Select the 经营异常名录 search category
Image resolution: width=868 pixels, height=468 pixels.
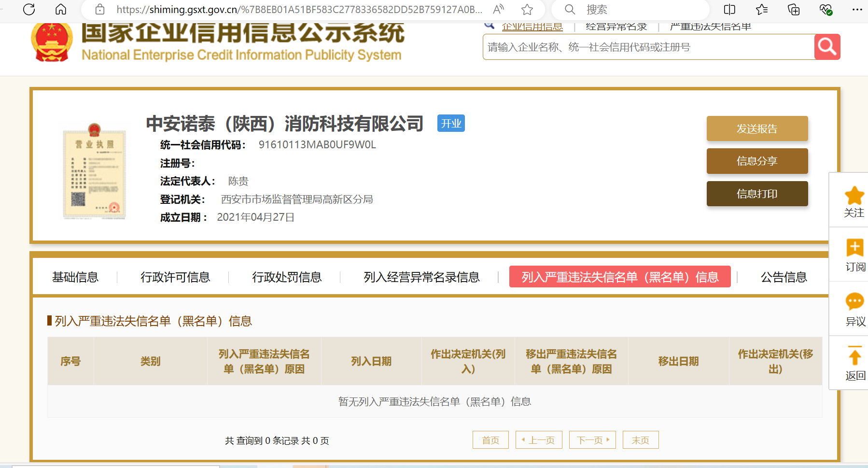pos(616,27)
